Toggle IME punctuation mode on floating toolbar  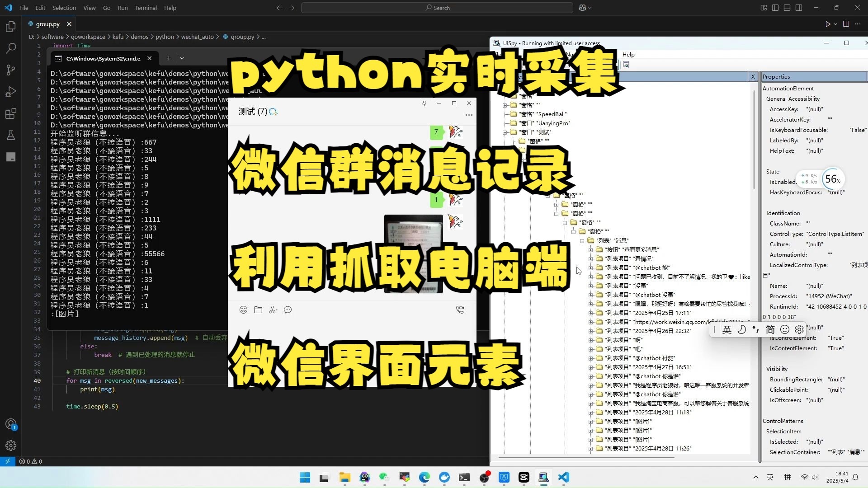pyautogui.click(x=755, y=330)
